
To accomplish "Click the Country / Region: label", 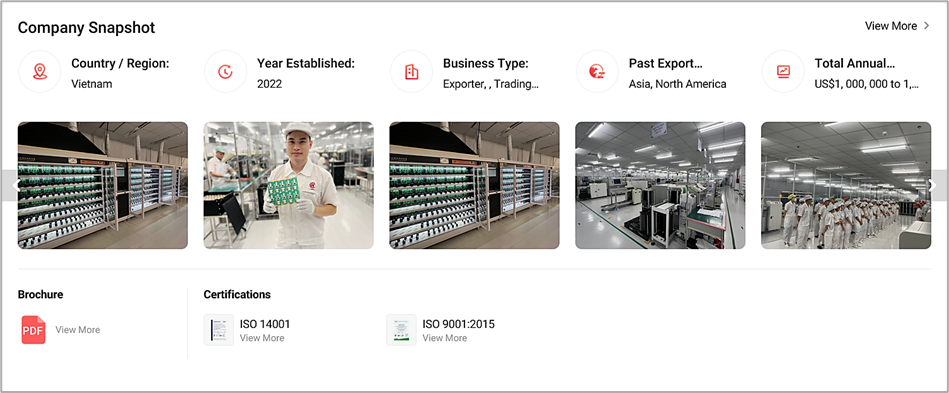I will coord(120,64).
